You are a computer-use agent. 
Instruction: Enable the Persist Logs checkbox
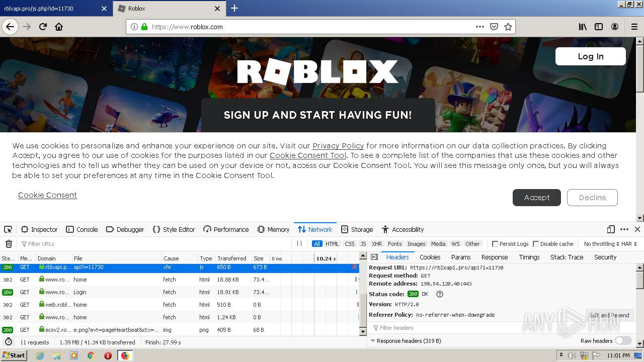tap(495, 244)
